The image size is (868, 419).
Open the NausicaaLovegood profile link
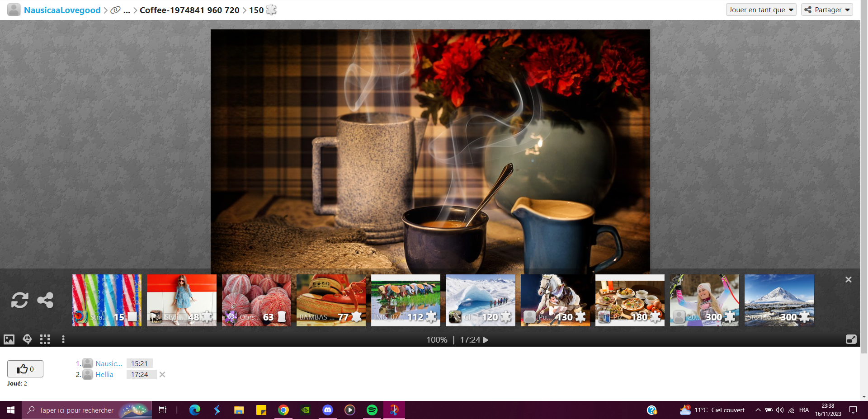tap(62, 10)
